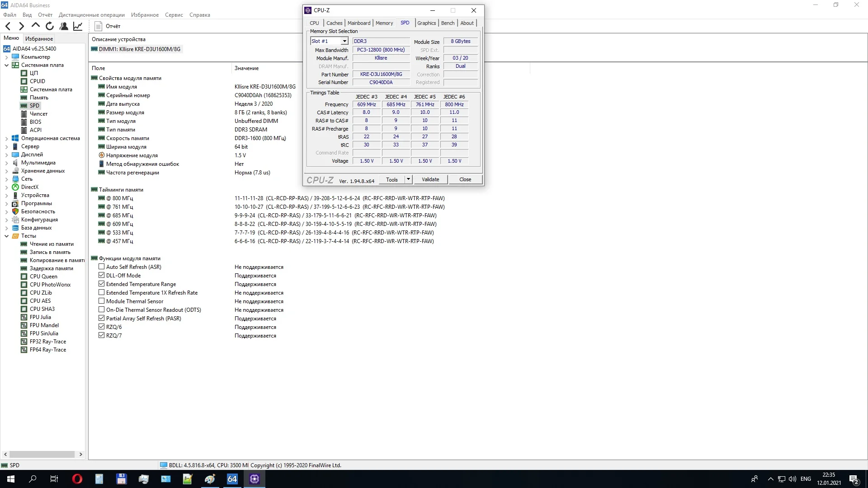
Task: Toggle Auto Self Refresh (ASR) checkbox
Action: click(102, 267)
